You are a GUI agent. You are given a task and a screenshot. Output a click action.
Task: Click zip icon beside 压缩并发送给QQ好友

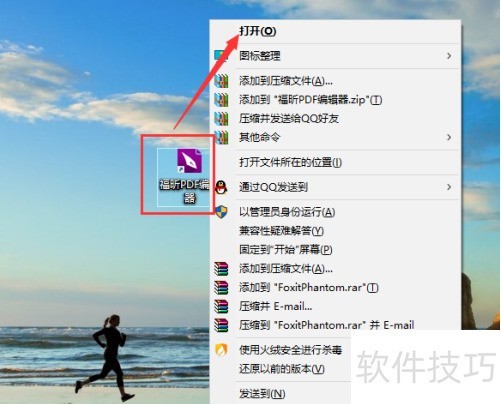(x=221, y=118)
